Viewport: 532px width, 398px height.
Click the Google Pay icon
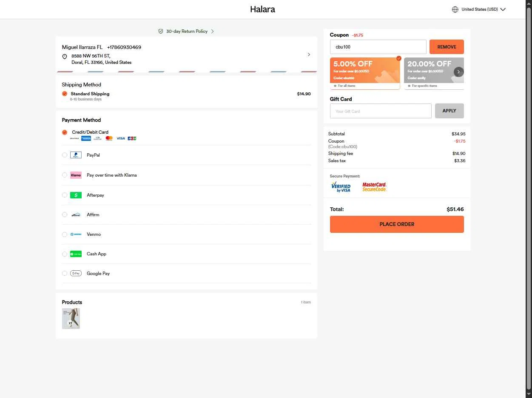click(76, 274)
